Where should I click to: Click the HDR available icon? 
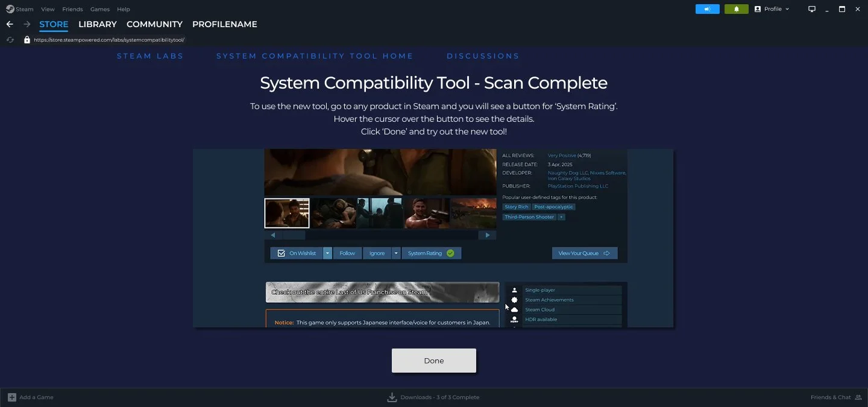(x=514, y=320)
